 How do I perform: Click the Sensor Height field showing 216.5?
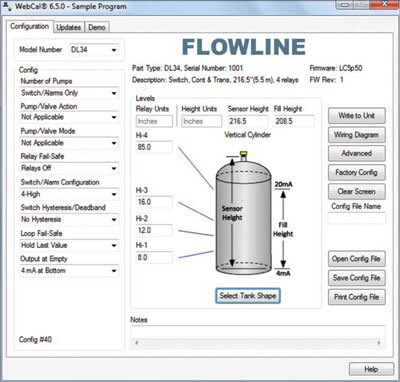point(248,121)
